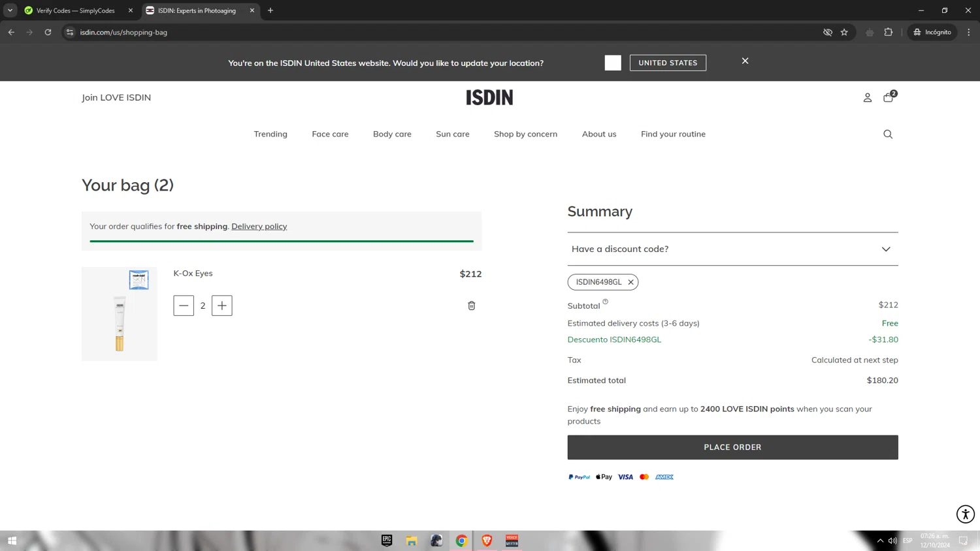Click the Amex logo
980x551 pixels.
pos(664,477)
